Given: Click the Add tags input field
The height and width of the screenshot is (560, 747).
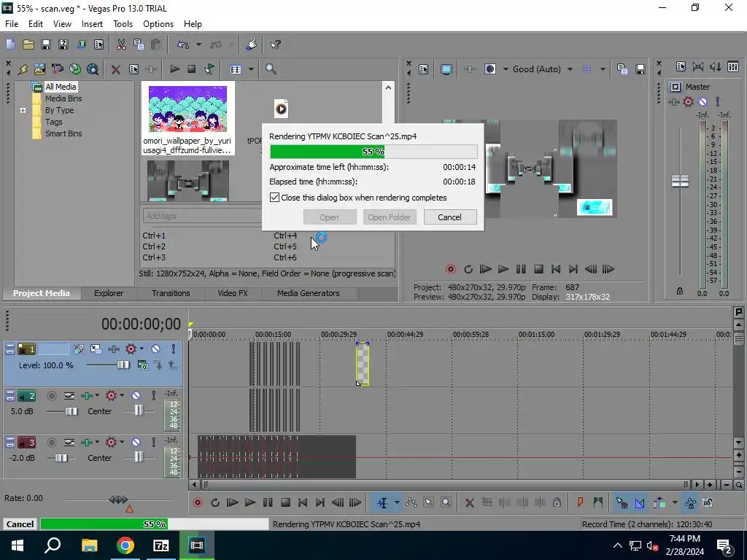Looking at the screenshot, I should coord(202,216).
